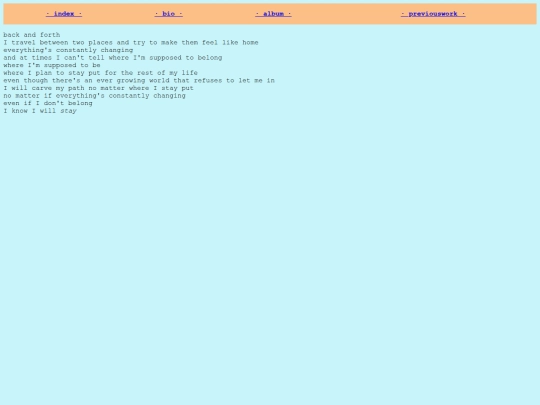Click 'and at times I can't tell where I'm supposed to belong'
540x405 pixels.
tap(113, 58)
